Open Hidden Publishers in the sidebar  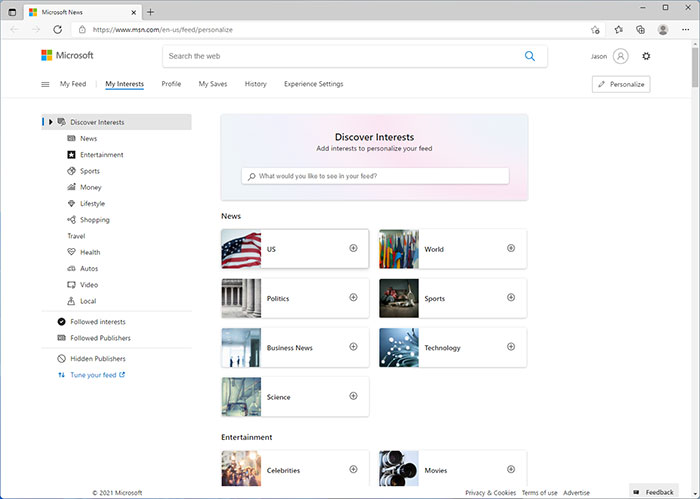pyautogui.click(x=97, y=358)
